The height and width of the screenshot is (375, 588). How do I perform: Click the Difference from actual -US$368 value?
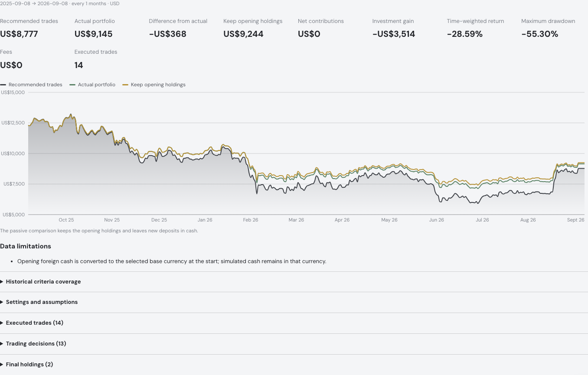tap(168, 34)
